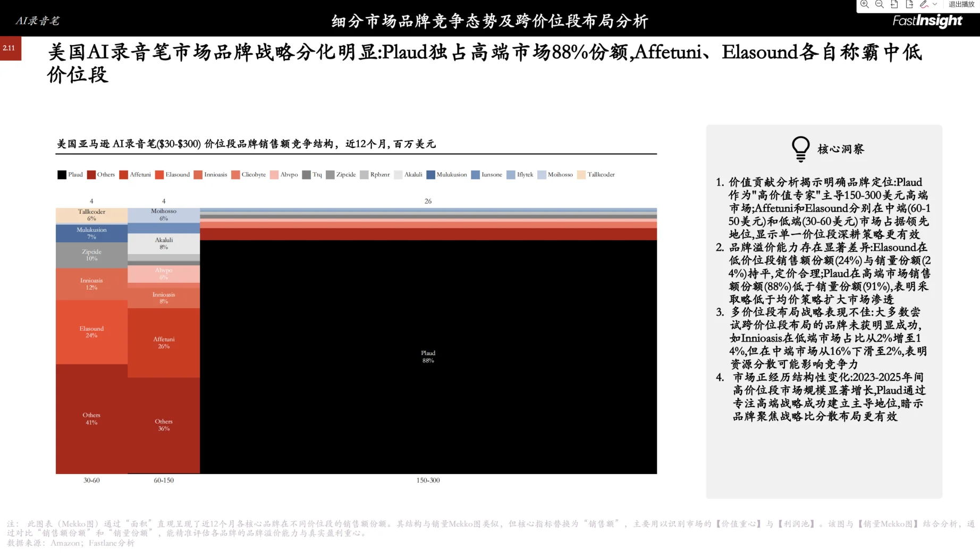Click the Akaluli legend swatch
The height and width of the screenshot is (558, 980).
(x=398, y=175)
